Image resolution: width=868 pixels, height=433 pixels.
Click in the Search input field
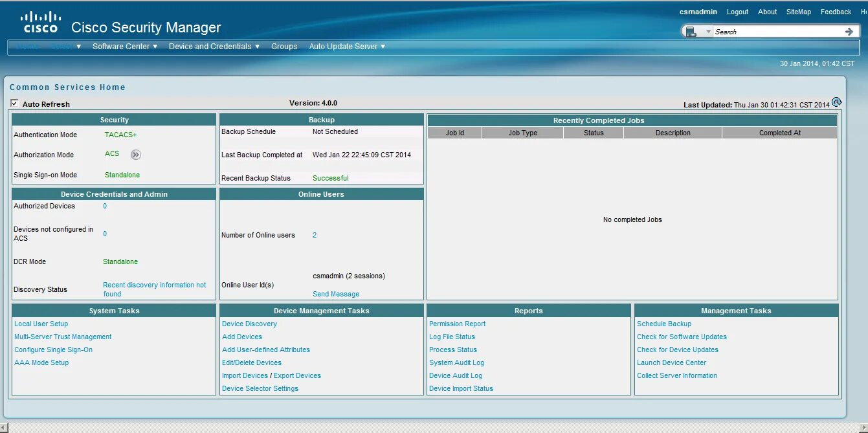pyautogui.click(x=778, y=31)
